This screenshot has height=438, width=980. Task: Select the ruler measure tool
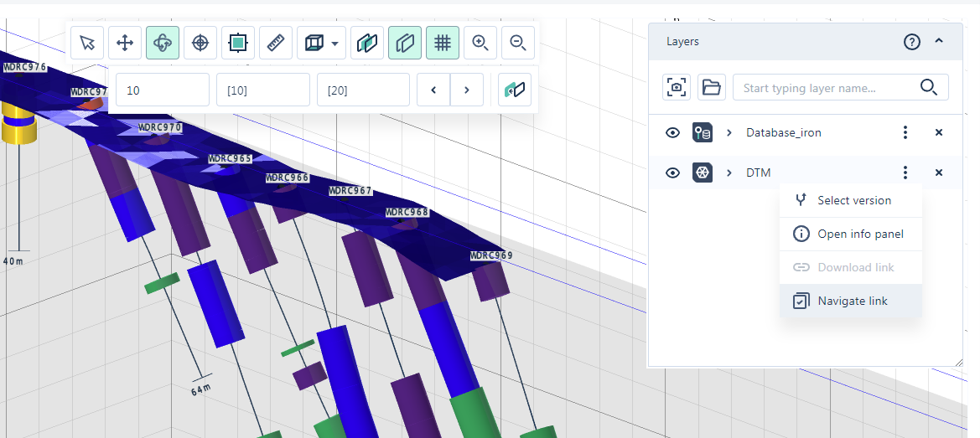[276, 43]
